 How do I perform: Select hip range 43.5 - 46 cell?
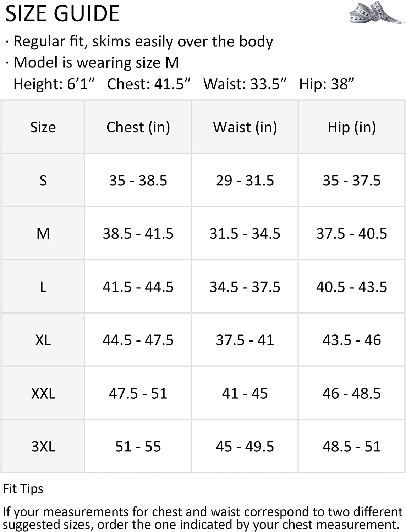pyautogui.click(x=351, y=340)
